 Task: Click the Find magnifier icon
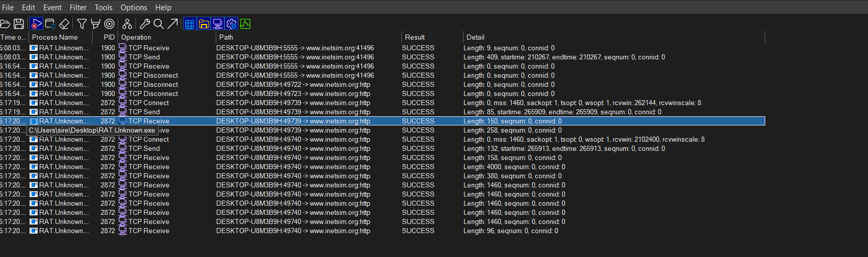159,24
